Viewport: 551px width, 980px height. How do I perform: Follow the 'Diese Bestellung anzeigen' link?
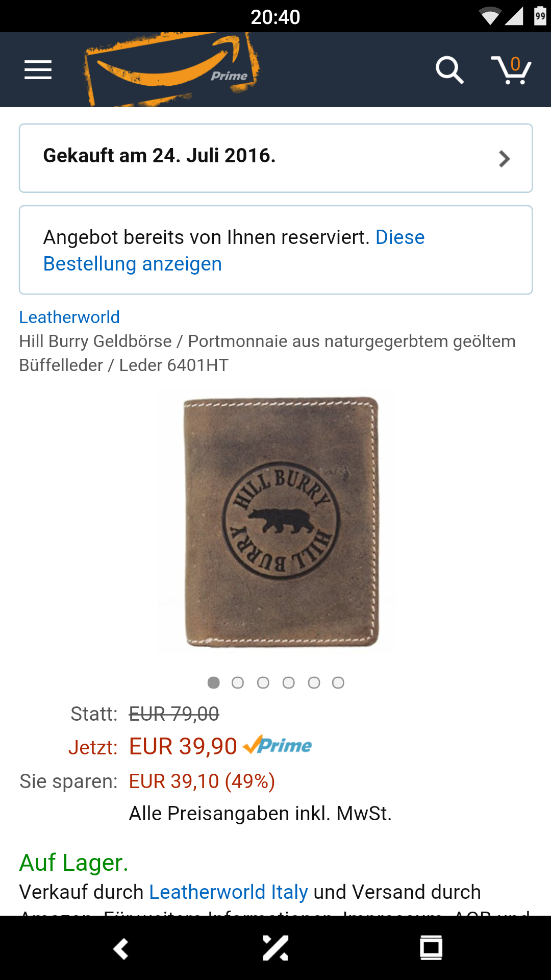point(234,251)
